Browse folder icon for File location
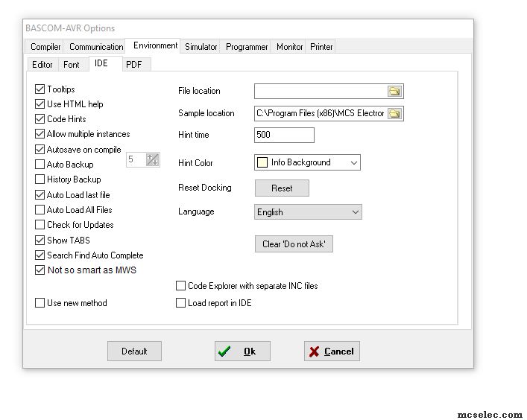Image resolution: width=527 pixels, height=420 pixels. coord(394,91)
